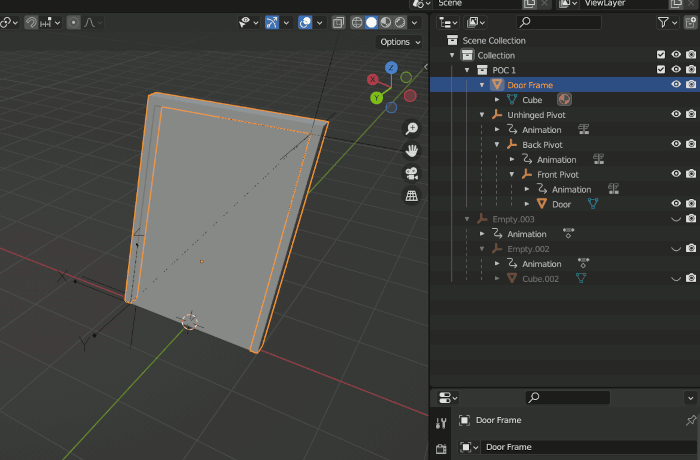Select the pan view hand icon
This screenshot has width=700, height=460.
coord(412,151)
